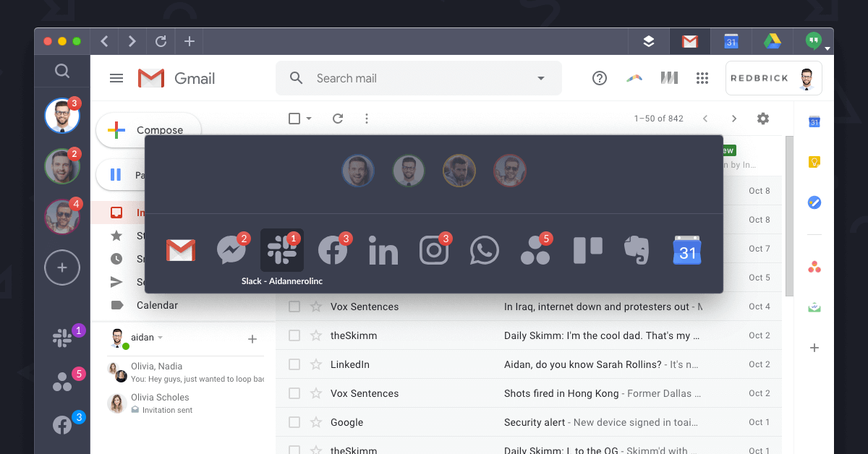Screen dimensions: 868x454
Task: Open Slack in the app switcher overlay
Action: click(282, 250)
